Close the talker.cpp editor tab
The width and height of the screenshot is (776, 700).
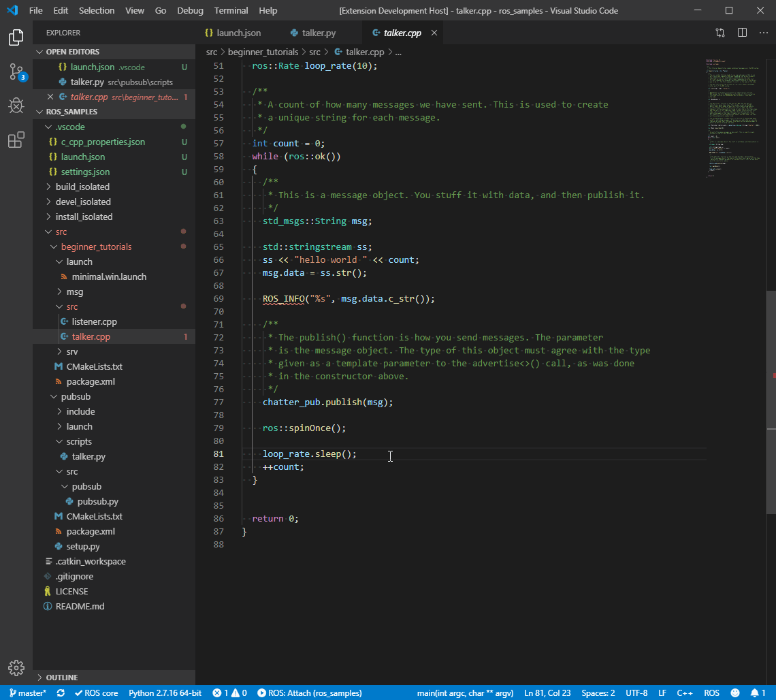(434, 32)
